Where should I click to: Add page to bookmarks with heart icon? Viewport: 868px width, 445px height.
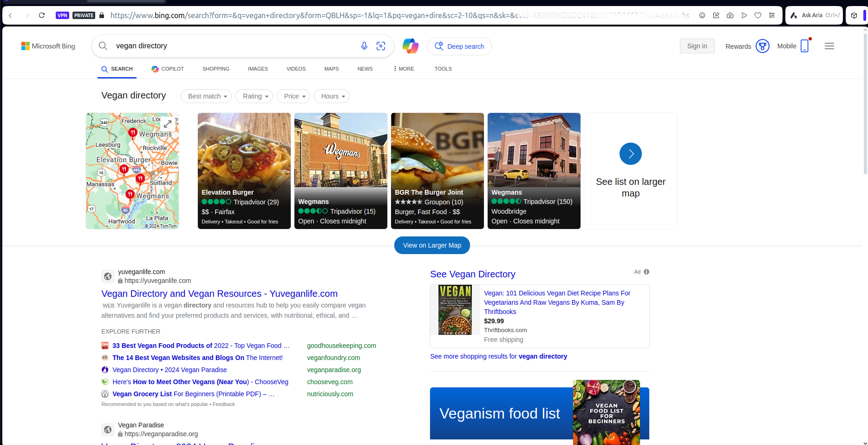click(x=758, y=15)
